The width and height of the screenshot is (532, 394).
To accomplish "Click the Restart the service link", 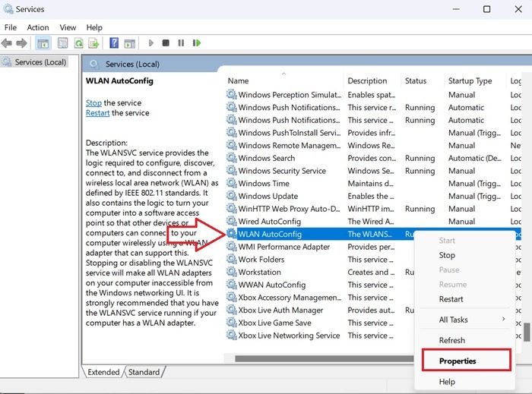I will pyautogui.click(x=98, y=113).
